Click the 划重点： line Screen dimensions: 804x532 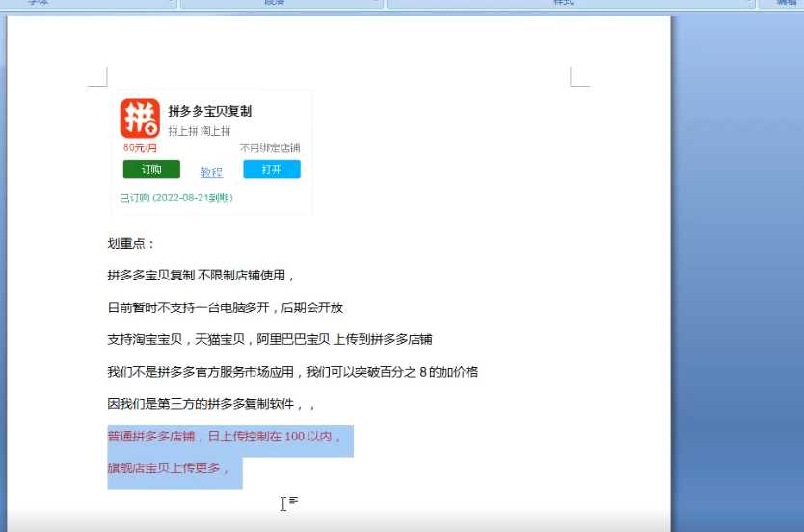click(x=131, y=244)
